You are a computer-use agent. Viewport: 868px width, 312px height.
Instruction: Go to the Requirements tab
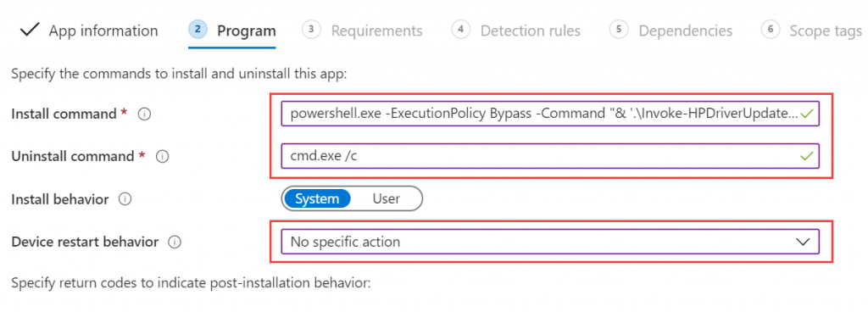click(376, 31)
